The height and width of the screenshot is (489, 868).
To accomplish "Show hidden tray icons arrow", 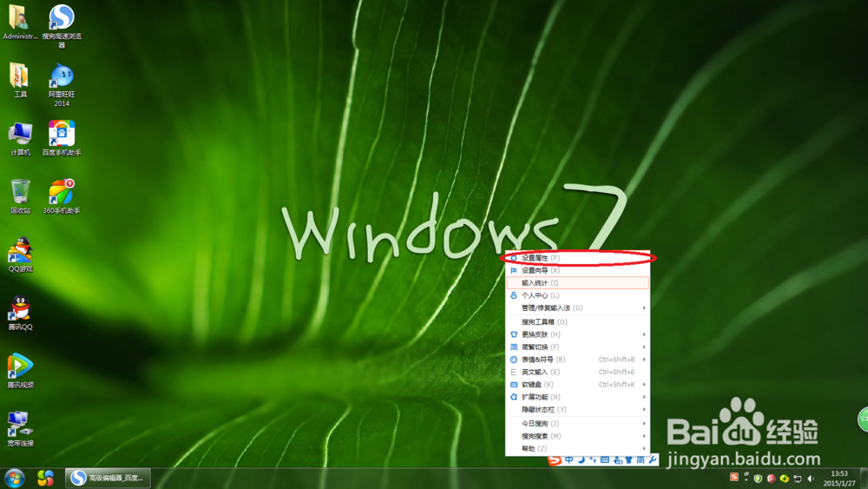I will coord(746,480).
